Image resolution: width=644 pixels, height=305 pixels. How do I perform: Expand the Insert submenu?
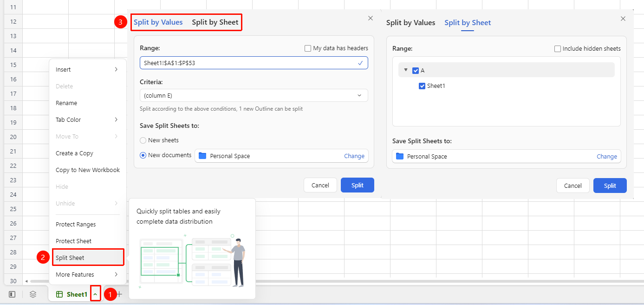[x=87, y=69]
